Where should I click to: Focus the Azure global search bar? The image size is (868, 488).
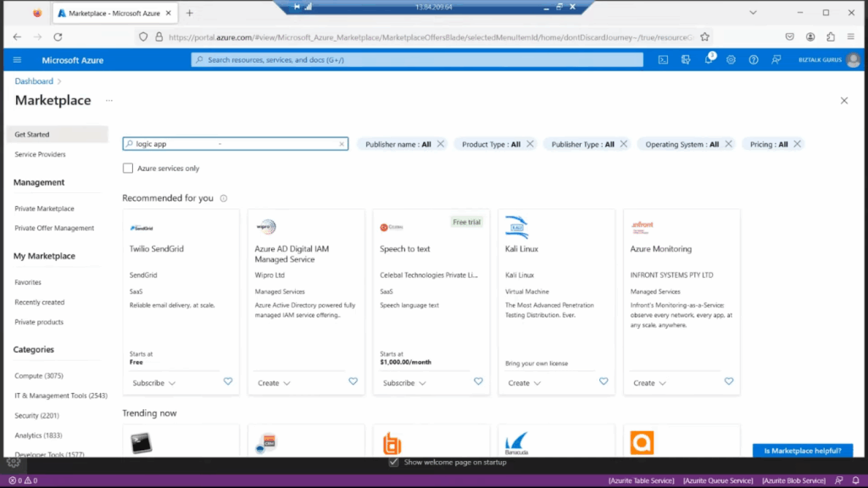pyautogui.click(x=417, y=60)
